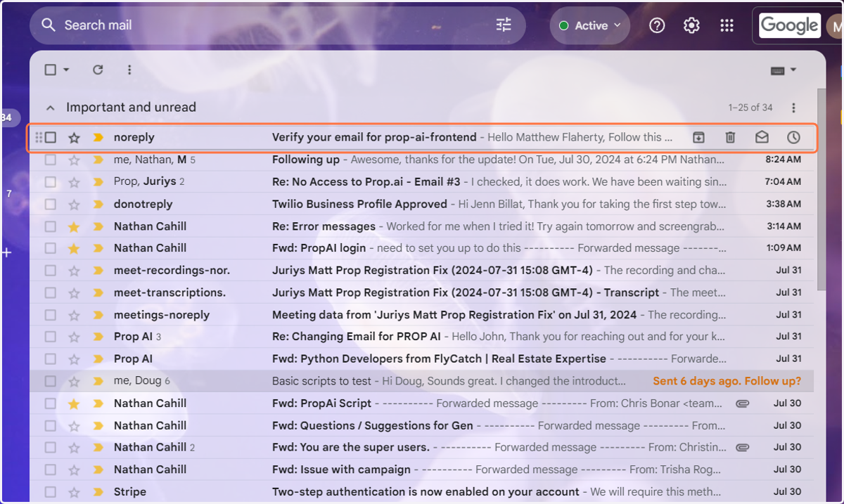Mark the noreply email as read
The height and width of the screenshot is (504, 844).
(762, 137)
